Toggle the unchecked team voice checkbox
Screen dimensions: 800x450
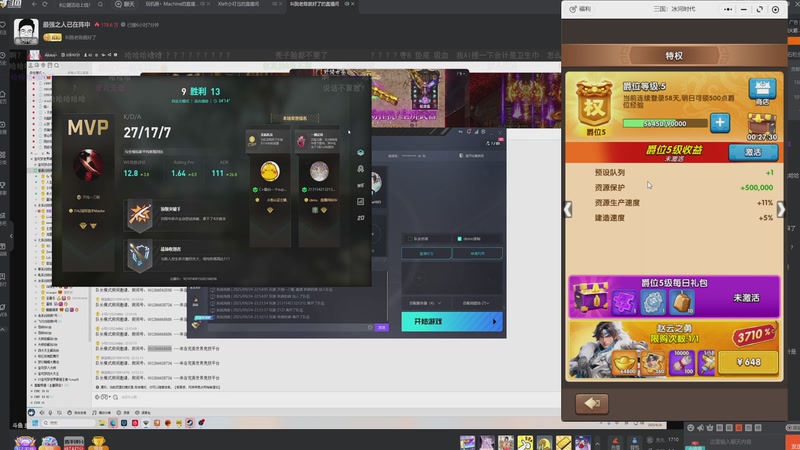pos(410,239)
